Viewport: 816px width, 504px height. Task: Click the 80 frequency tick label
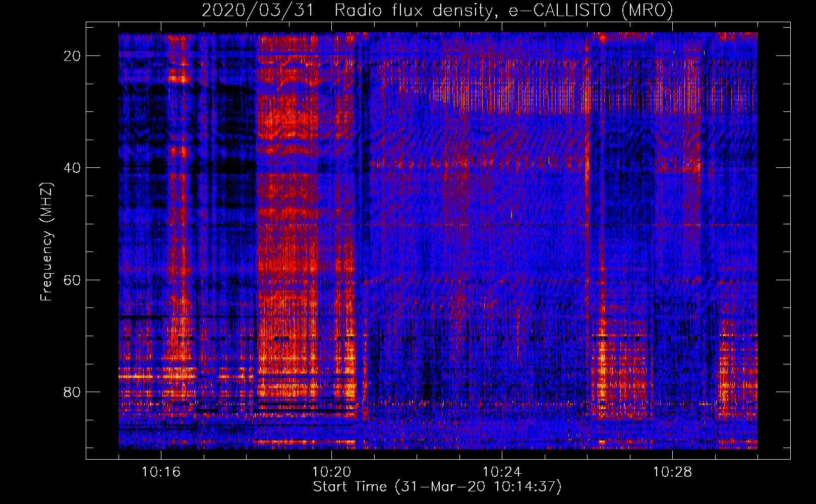pos(73,392)
